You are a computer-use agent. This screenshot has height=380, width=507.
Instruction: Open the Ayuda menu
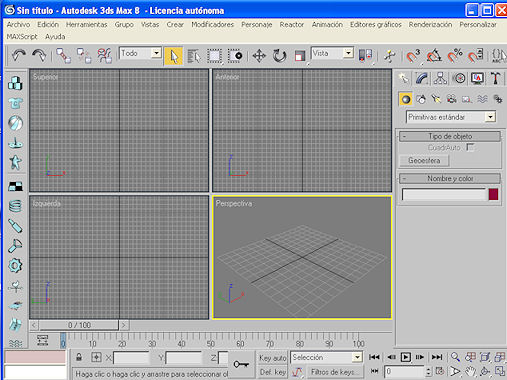tap(55, 37)
